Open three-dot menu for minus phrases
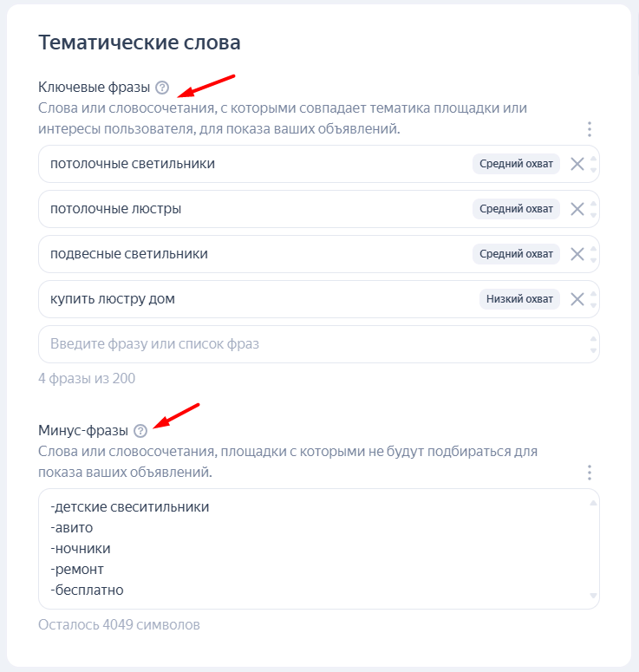The image size is (639, 672). [x=590, y=473]
